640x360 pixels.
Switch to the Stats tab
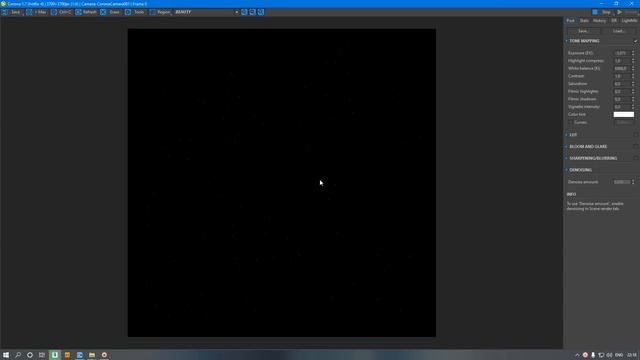click(x=584, y=20)
